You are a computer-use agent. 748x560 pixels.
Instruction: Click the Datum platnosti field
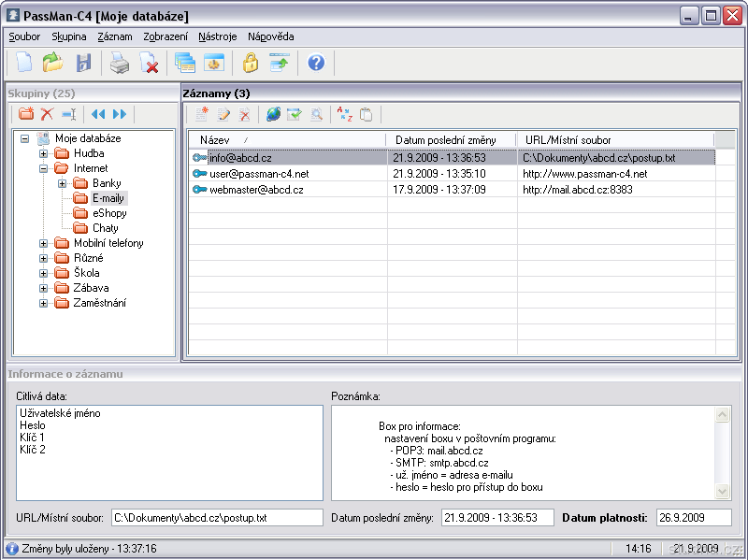[693, 517]
